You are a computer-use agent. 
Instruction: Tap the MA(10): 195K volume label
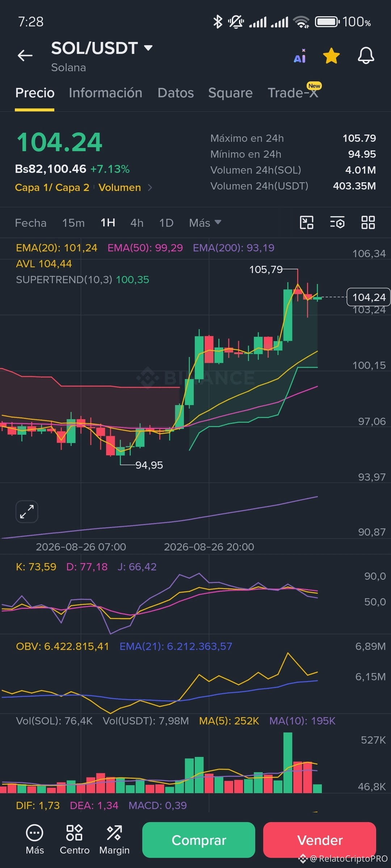[x=302, y=721]
